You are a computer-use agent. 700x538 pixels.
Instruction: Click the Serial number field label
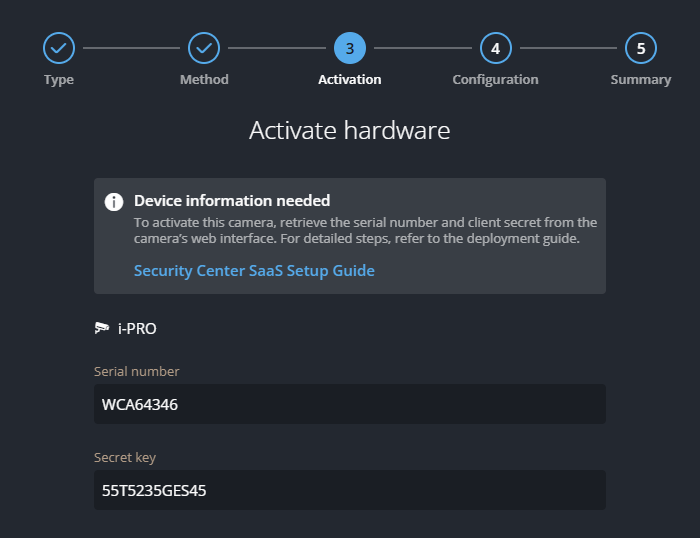pyautogui.click(x=137, y=371)
